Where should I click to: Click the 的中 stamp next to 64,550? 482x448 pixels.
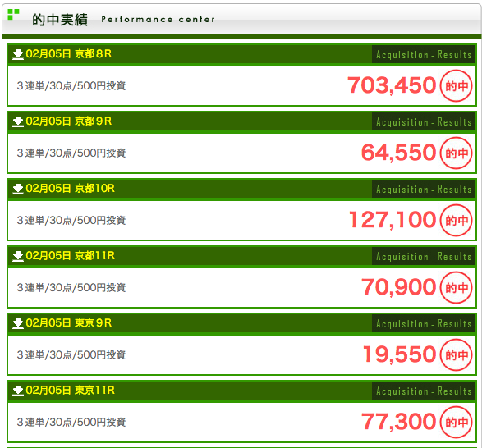point(457,153)
